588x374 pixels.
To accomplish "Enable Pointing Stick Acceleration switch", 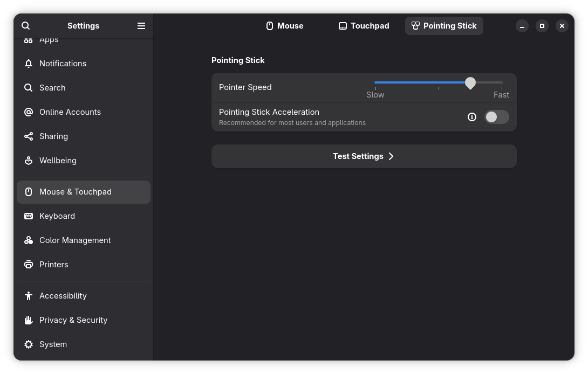I will click(x=496, y=117).
